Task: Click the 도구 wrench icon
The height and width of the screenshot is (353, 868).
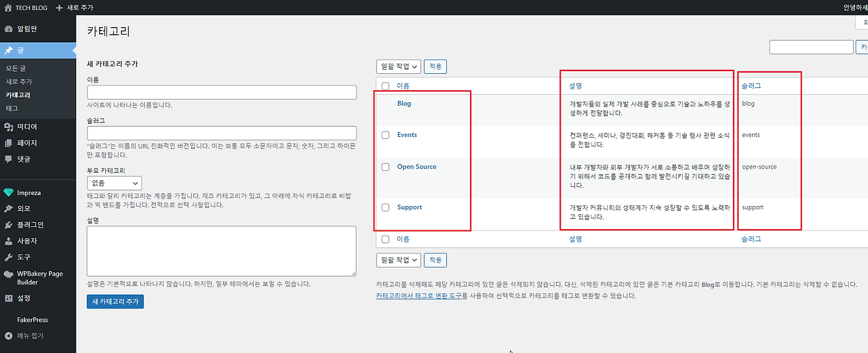Action: click(9, 257)
